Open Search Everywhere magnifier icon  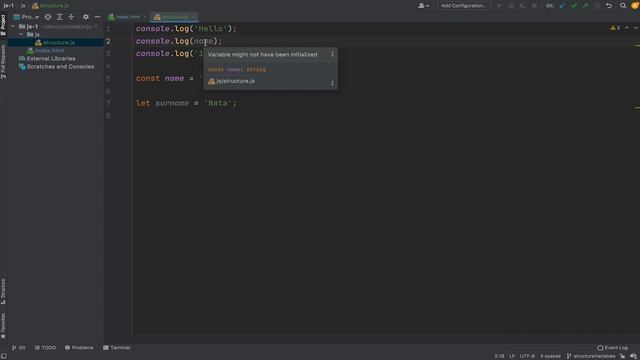pos(623,6)
